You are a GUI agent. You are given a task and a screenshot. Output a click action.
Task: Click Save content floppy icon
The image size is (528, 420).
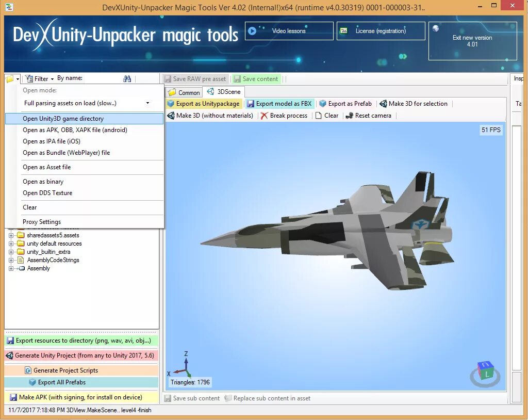pyautogui.click(x=237, y=79)
